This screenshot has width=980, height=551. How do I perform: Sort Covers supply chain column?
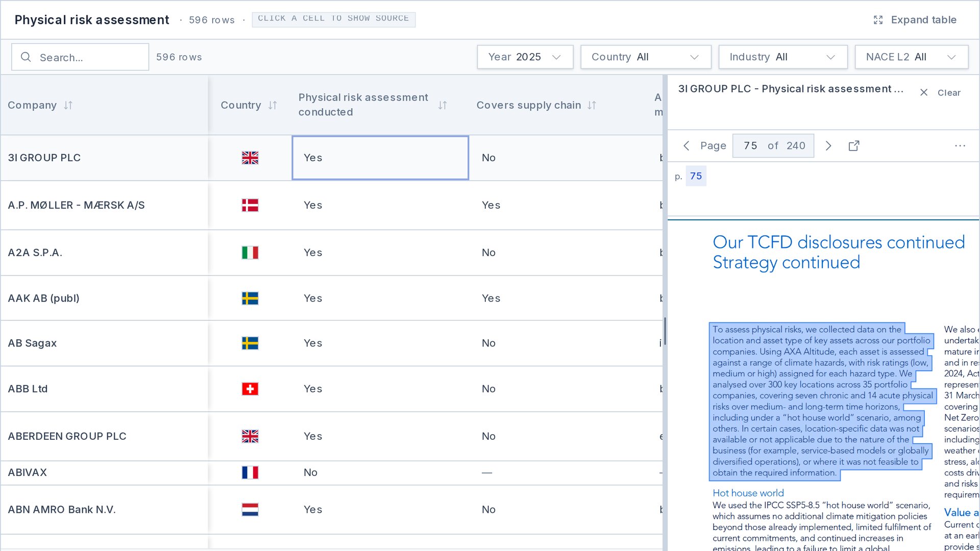[592, 105]
